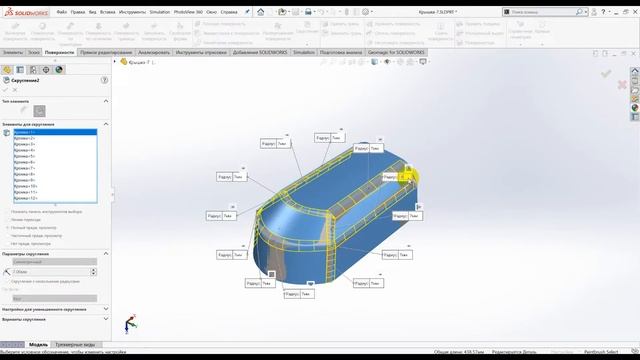Open the FeatureManager design tree tab
The width and height of the screenshot is (640, 360).
coord(7,70)
